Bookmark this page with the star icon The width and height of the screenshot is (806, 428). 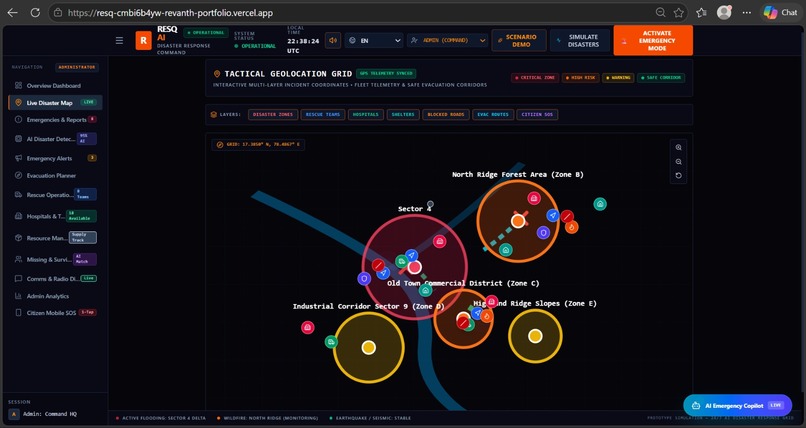[x=679, y=13]
